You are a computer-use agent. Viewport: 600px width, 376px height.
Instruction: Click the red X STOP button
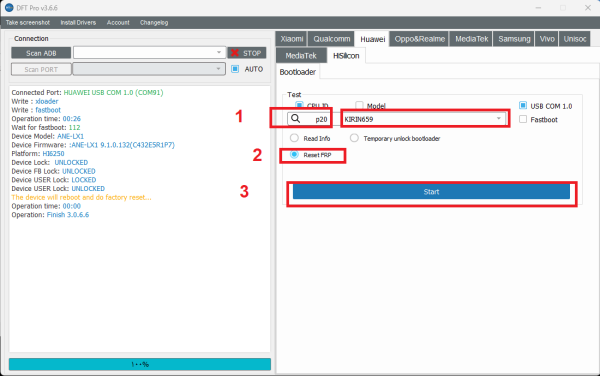click(x=247, y=53)
